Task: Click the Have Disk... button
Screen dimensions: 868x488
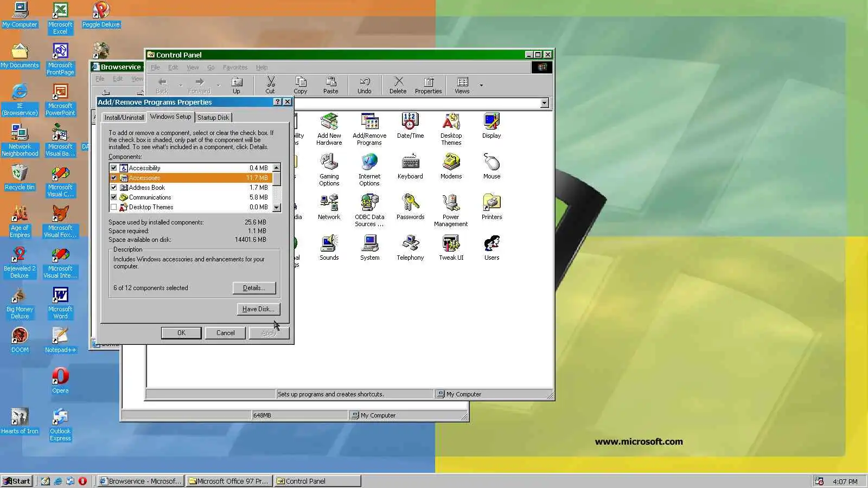Action: [x=258, y=309]
